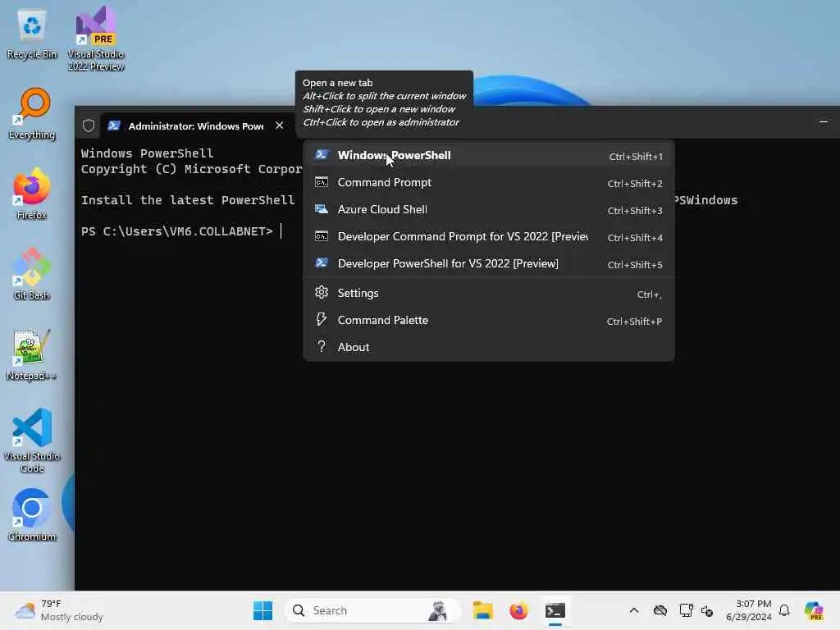This screenshot has width=840, height=630.
Task: Click the Developer PowerShell icon in menu
Action: point(322,263)
